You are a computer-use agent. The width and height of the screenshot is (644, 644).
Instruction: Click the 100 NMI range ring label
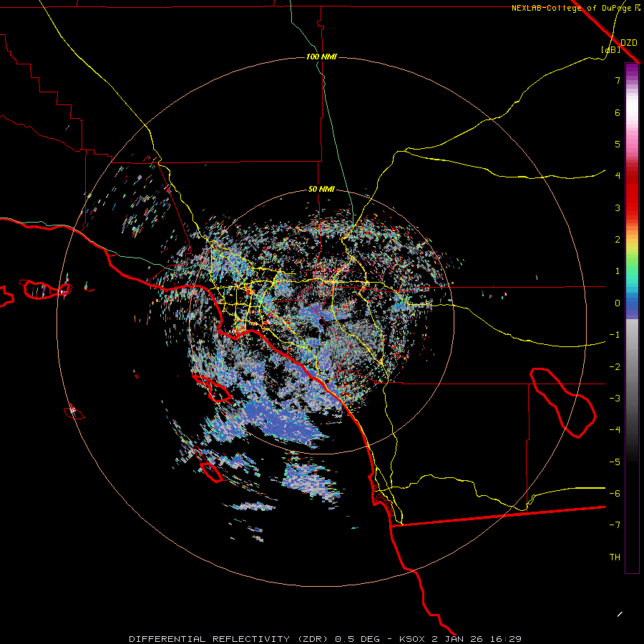[321, 57]
